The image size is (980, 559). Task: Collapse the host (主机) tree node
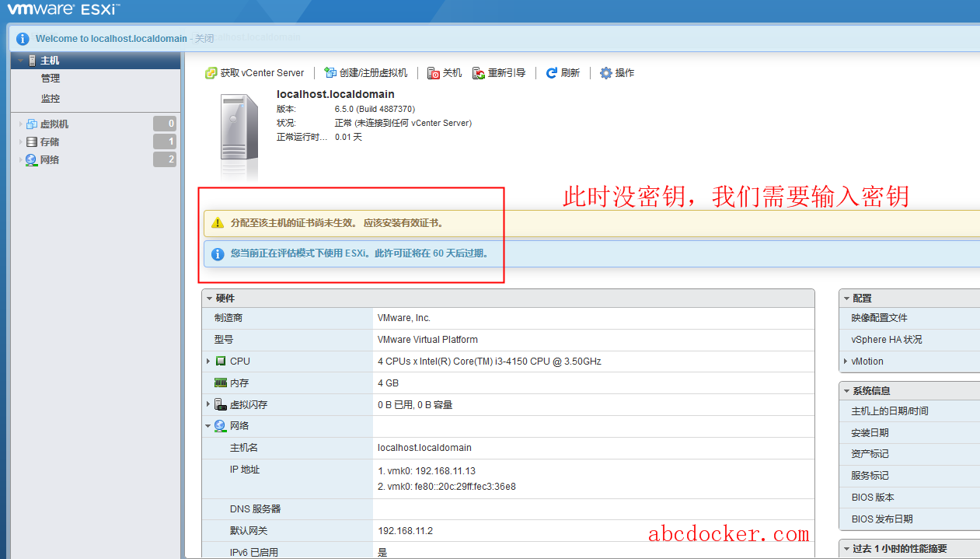[x=20, y=61]
